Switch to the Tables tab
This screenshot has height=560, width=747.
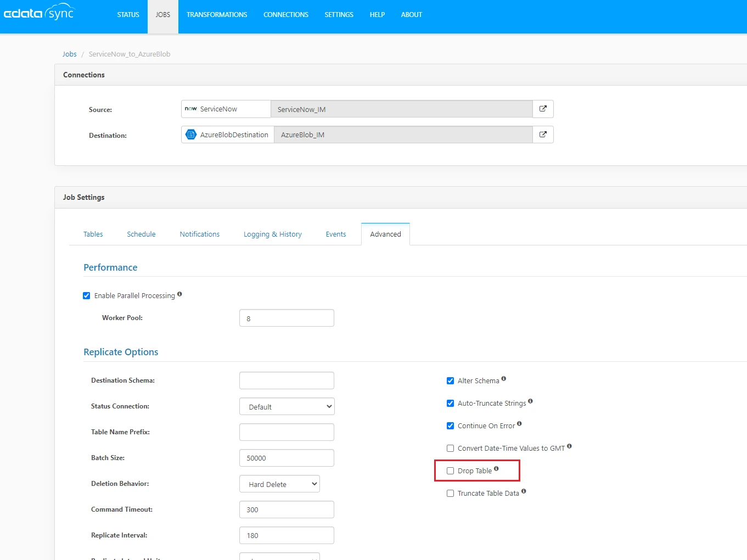[93, 234]
